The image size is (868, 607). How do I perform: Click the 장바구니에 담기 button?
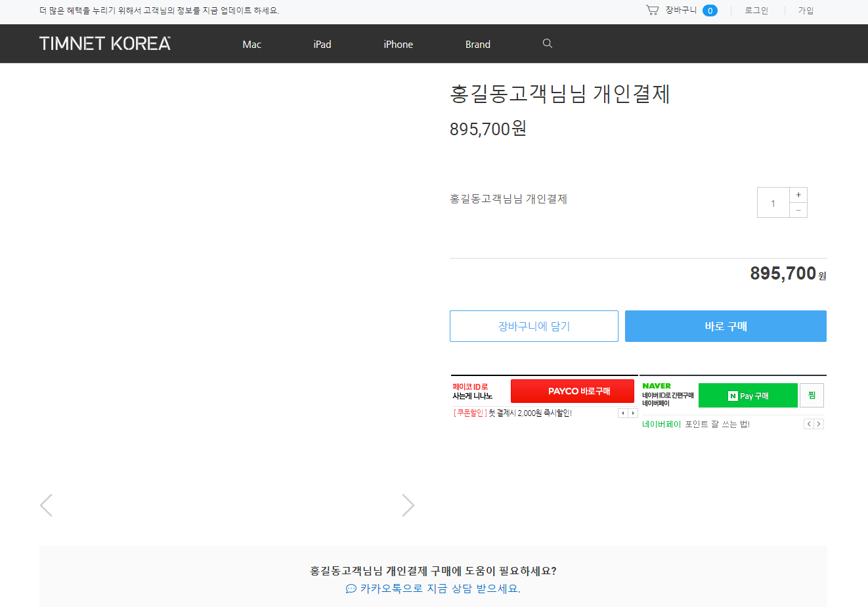[x=534, y=326]
